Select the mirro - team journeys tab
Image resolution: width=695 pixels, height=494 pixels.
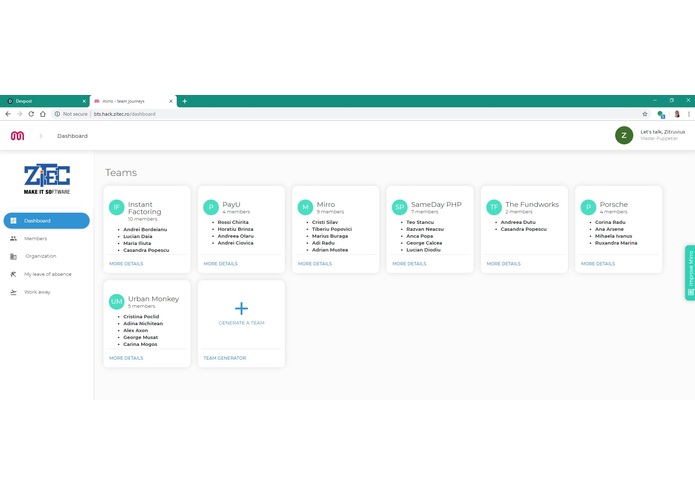pos(133,101)
